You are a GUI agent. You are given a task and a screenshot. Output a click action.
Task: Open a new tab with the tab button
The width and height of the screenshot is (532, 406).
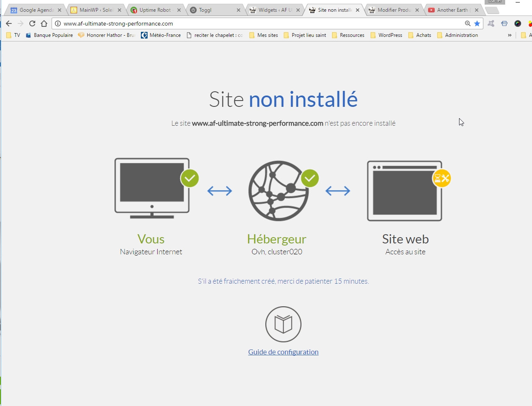tap(492, 10)
